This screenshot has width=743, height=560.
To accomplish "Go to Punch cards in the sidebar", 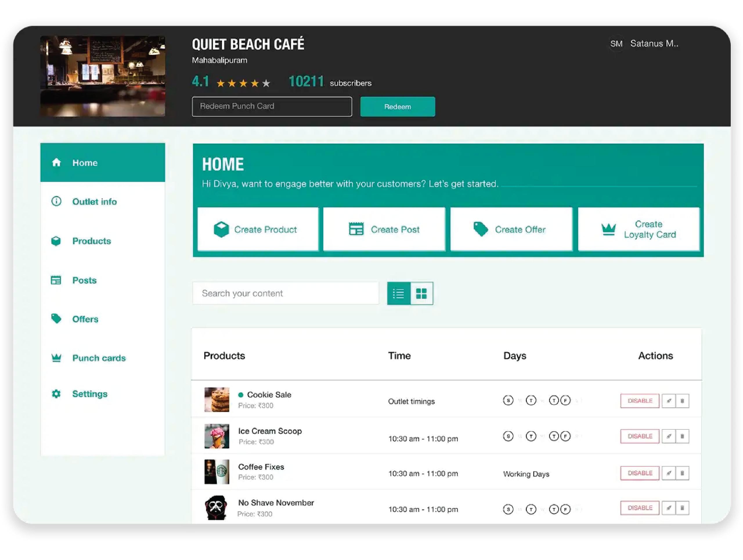I will (99, 358).
